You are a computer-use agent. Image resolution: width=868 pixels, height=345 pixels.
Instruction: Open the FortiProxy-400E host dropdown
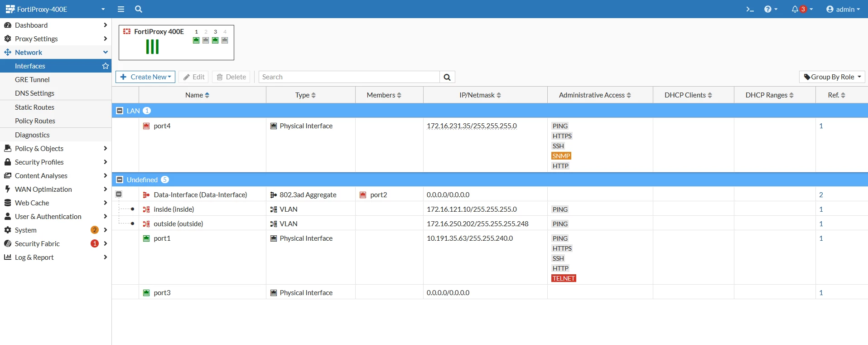tap(55, 9)
